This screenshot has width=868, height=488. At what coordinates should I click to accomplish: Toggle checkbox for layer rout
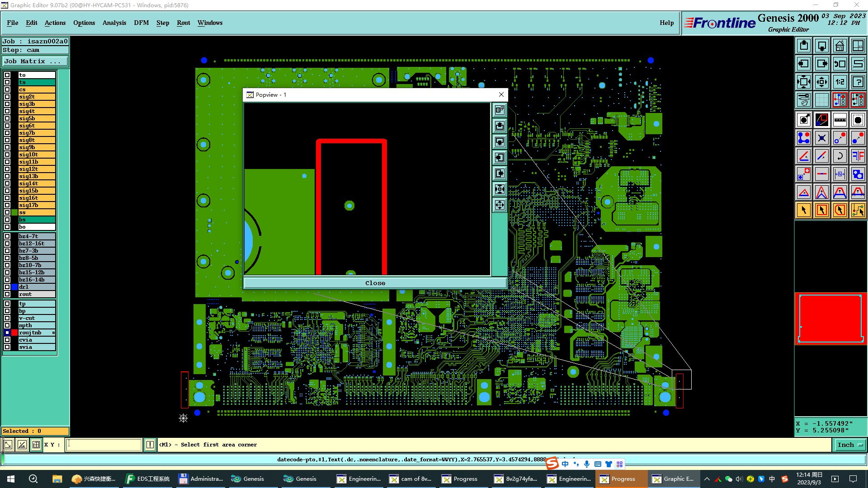coord(7,294)
